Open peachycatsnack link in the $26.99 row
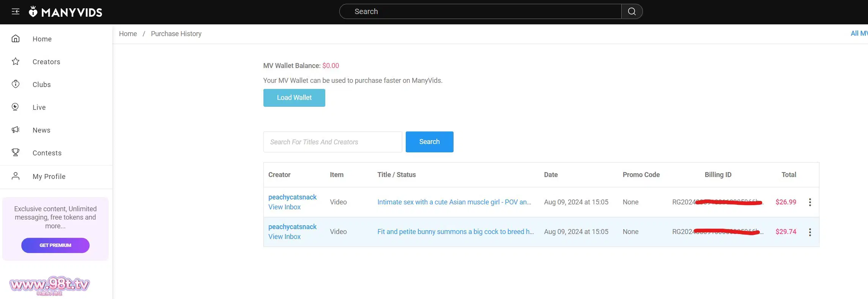This screenshot has width=868, height=299. click(x=292, y=197)
